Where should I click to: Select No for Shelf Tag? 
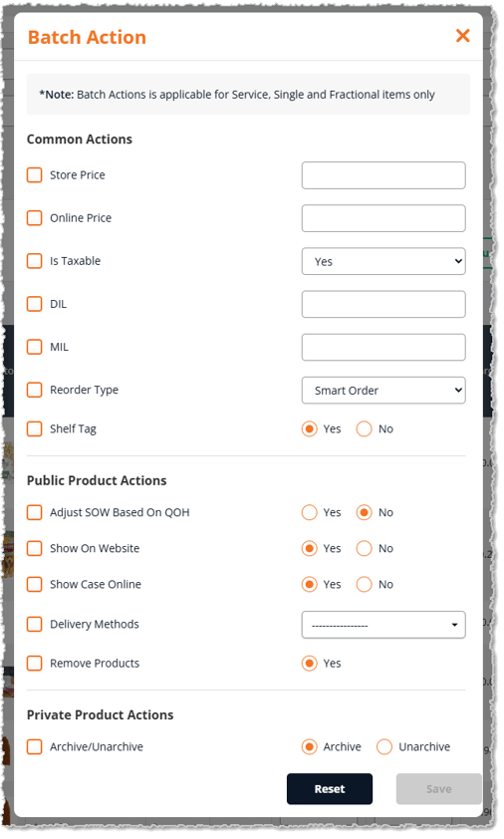point(364,429)
